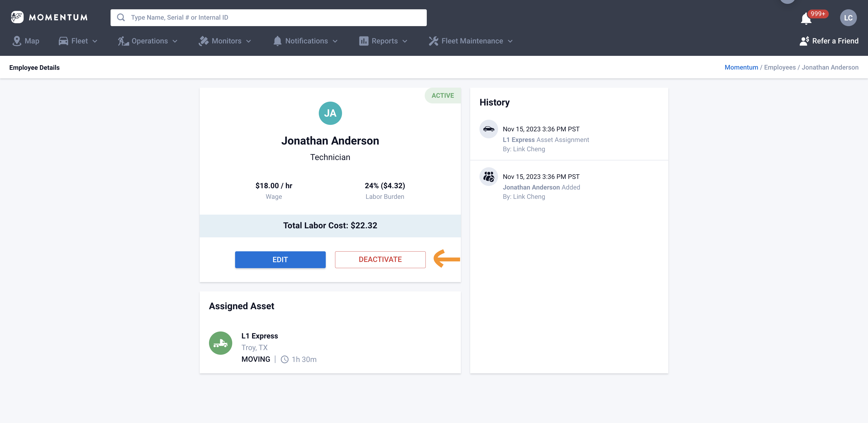Click the search magnifier icon

tap(121, 18)
